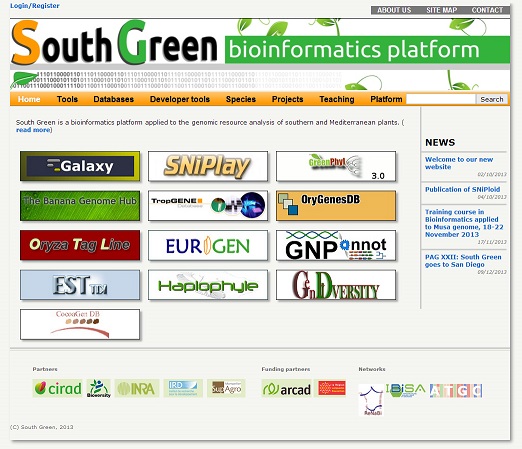Click the Montpellier SupAgro partner logo
522x449 pixels.
226,388
